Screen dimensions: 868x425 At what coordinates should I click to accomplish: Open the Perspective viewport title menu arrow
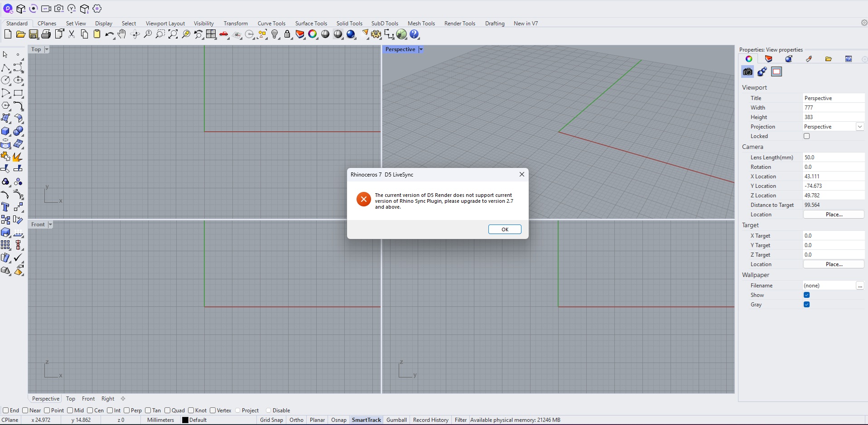(x=421, y=49)
